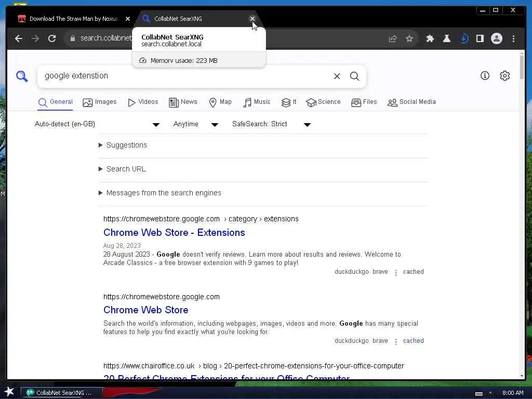Open more options dots for first result
This screenshot has height=399, width=532.
395,272
